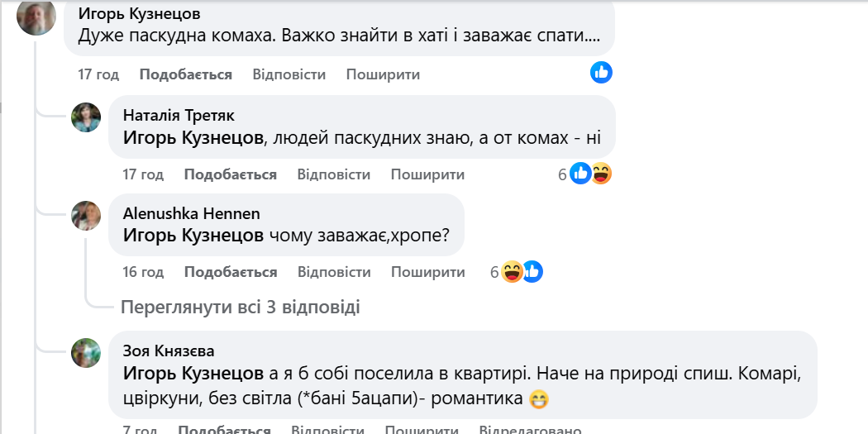The height and width of the screenshot is (434, 868).
Task: Reply to Игорь Кузнецов's comment
Action: (289, 74)
